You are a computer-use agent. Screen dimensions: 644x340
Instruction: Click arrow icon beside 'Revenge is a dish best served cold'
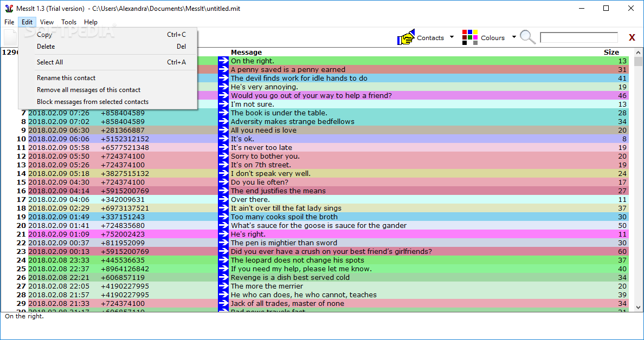tap(223, 277)
